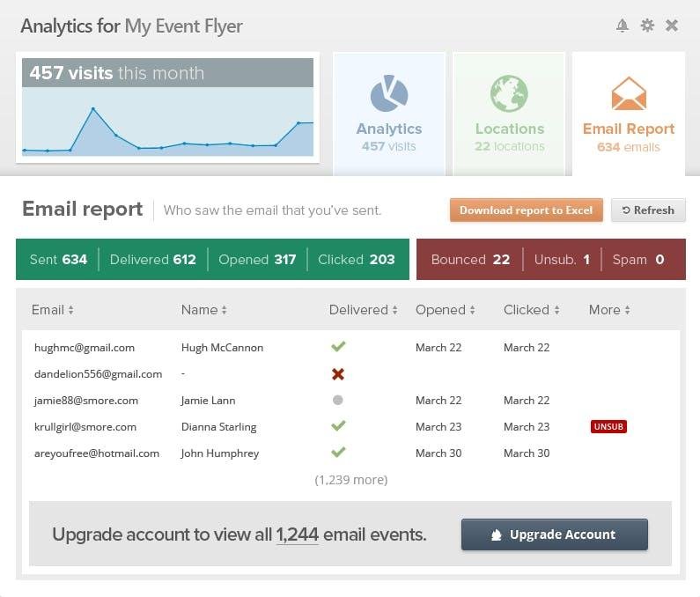
Task: Click delivered checkmark for Dianna Starling
Action: point(338,425)
